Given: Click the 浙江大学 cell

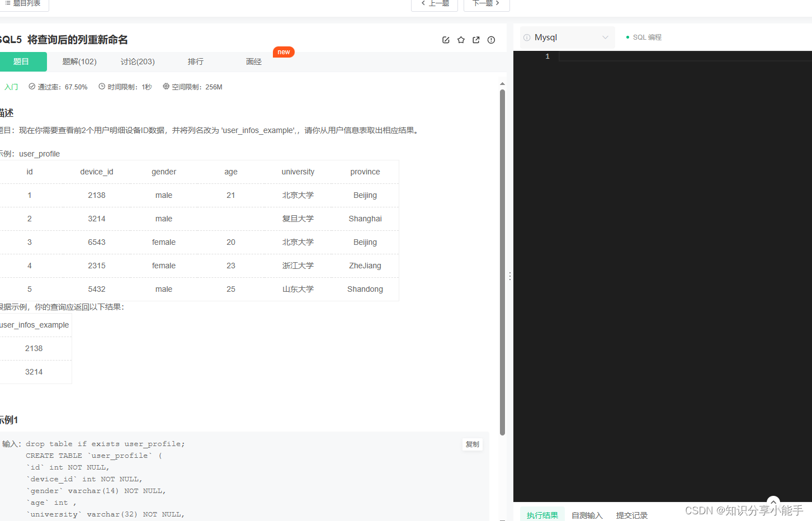Looking at the screenshot, I should (298, 266).
